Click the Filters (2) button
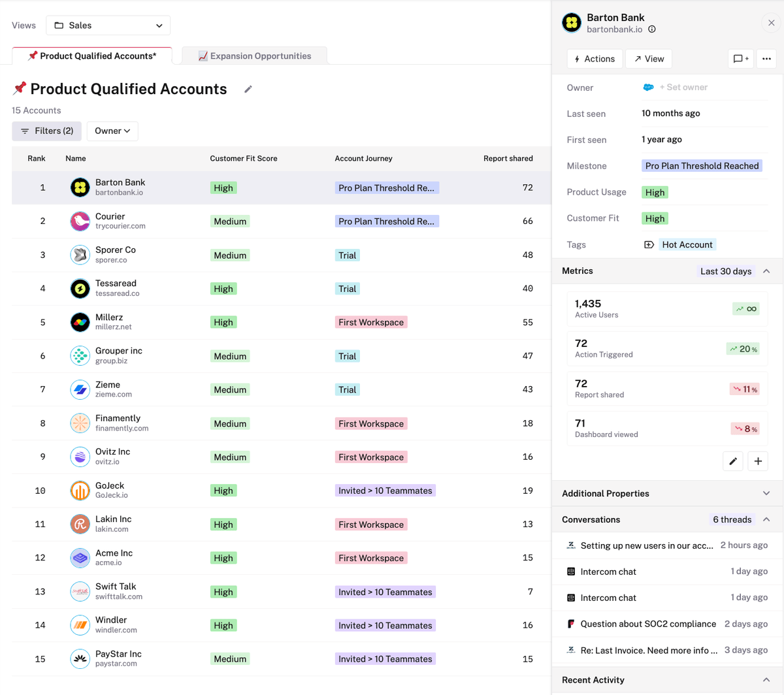784x695 pixels. coord(47,131)
